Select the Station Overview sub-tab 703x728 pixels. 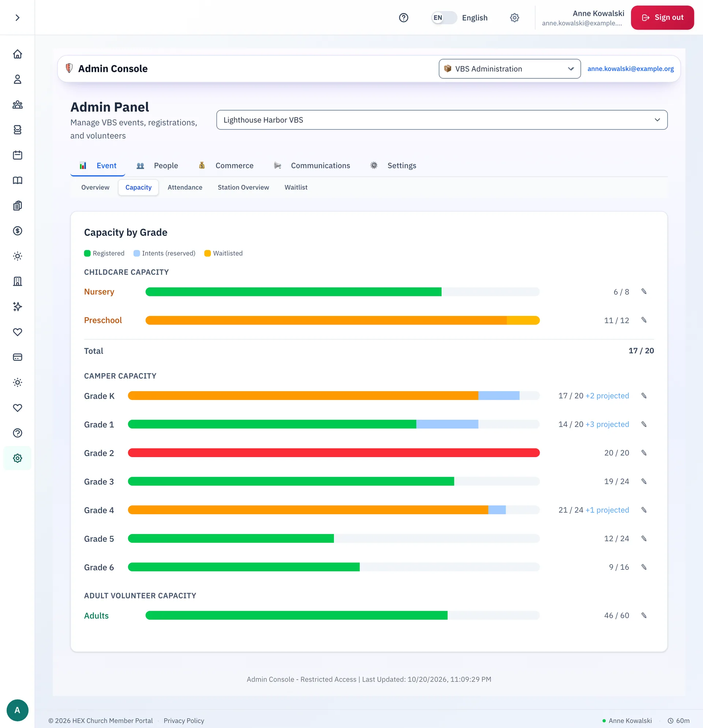[243, 187]
